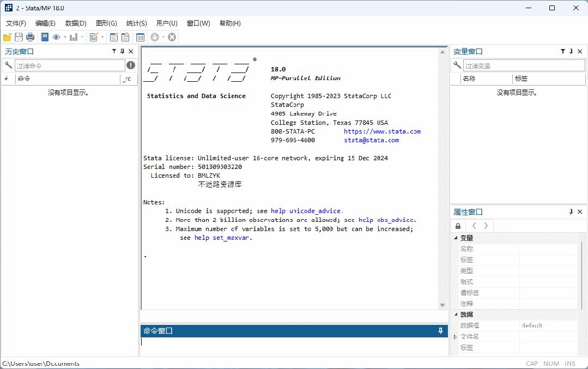The height and width of the screenshot is (369, 588).
Task: Open a dataset using the Open folder icon
Action: pyautogui.click(x=7, y=37)
